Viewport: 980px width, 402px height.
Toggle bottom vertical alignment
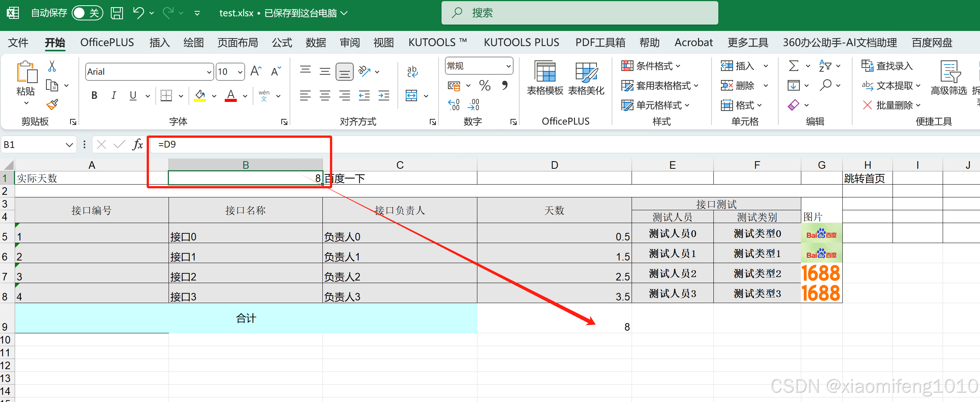[x=344, y=72]
